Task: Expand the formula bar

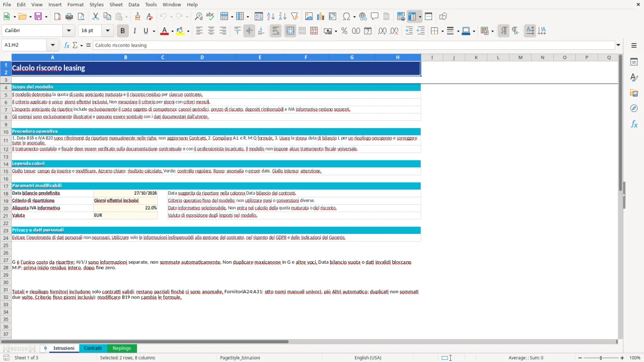Action: point(618,45)
